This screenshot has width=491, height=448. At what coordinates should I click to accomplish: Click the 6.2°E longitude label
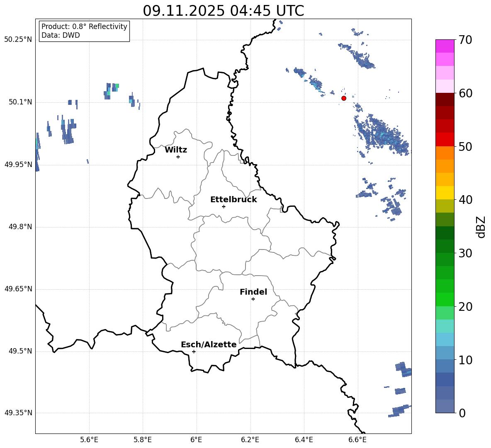(250, 440)
